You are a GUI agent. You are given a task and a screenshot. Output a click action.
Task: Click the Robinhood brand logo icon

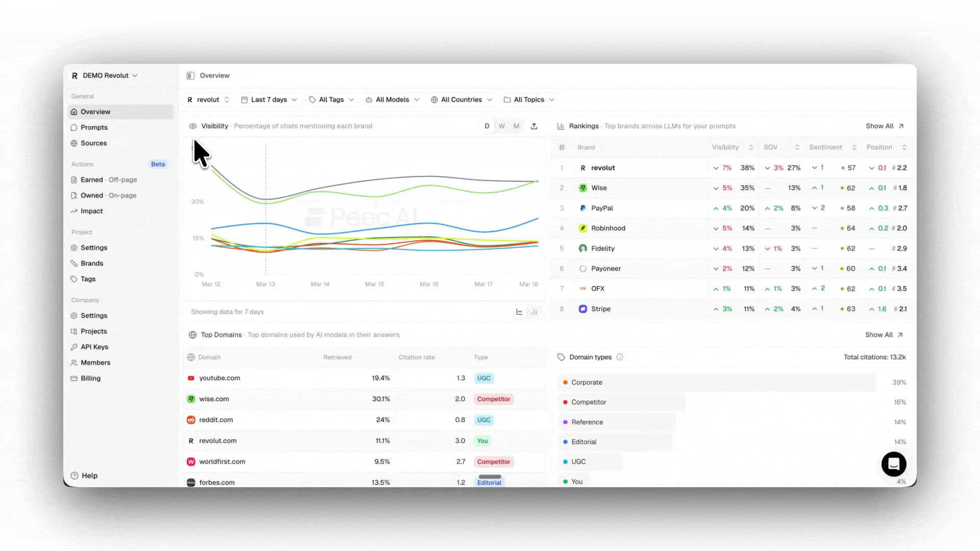click(583, 228)
